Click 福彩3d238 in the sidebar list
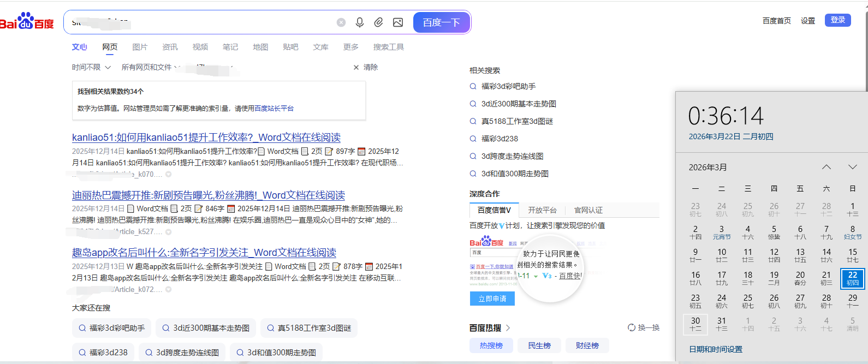 click(x=500, y=139)
